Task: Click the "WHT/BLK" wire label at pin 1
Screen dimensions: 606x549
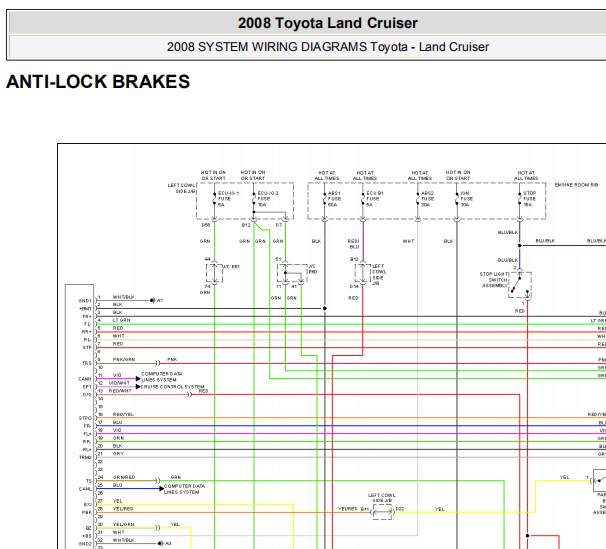Action: tap(123, 297)
